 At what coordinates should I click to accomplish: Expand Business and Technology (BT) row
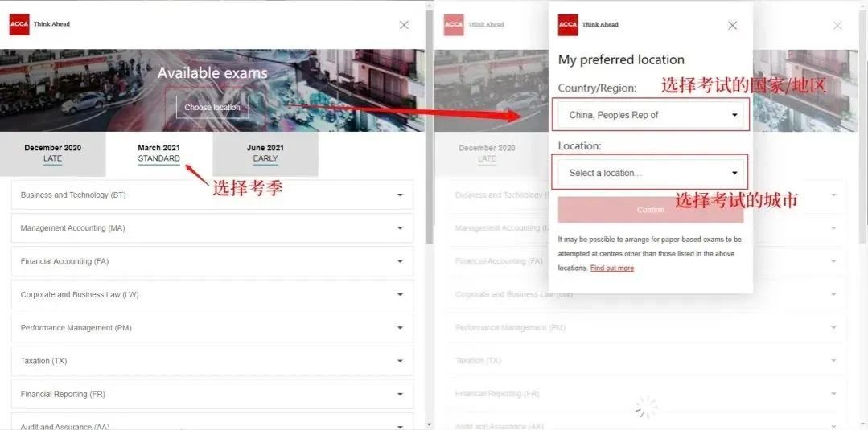[x=212, y=195]
